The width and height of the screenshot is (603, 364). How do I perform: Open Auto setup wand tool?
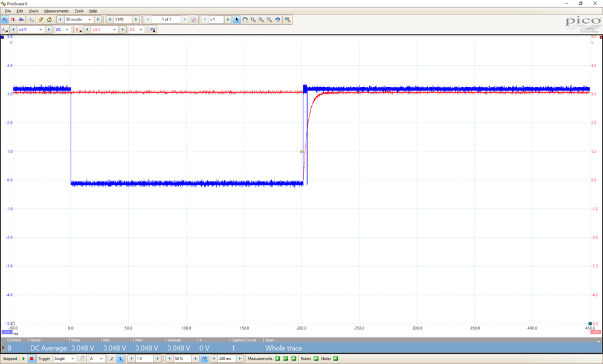click(40, 19)
